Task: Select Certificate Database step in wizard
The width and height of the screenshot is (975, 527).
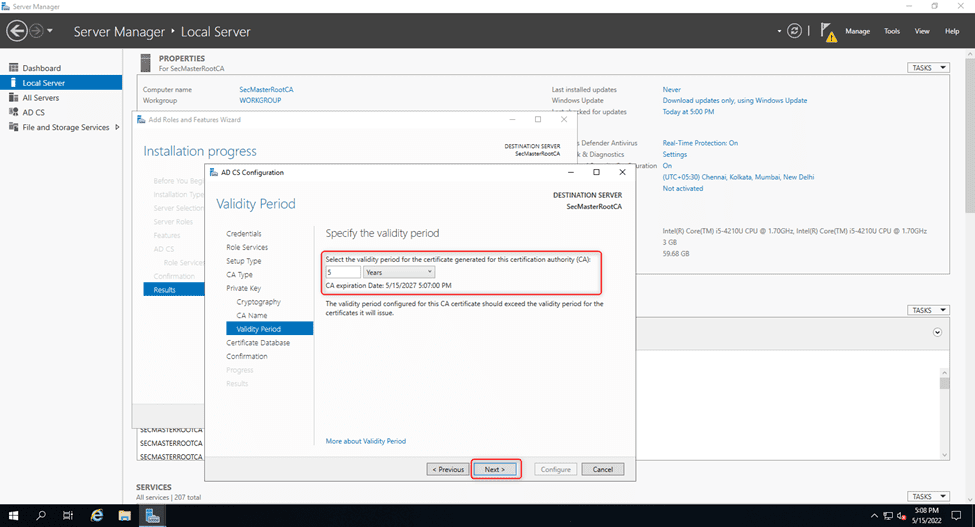Action: 258,343
